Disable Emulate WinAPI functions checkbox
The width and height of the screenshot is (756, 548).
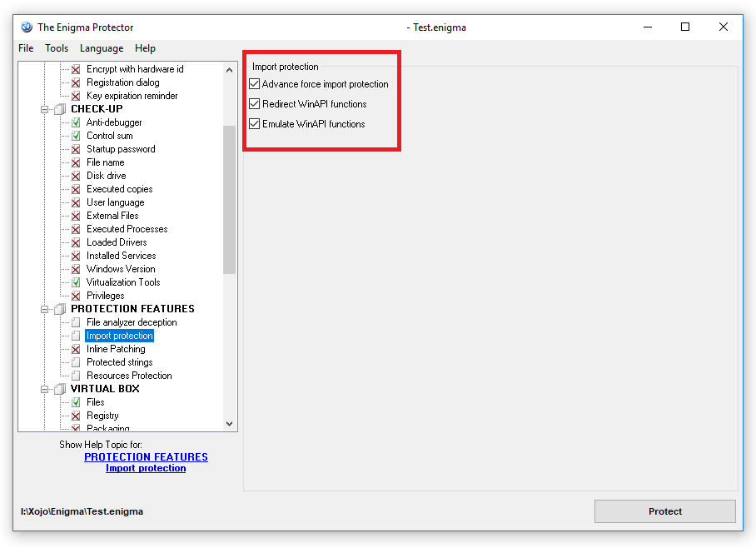pyautogui.click(x=255, y=124)
